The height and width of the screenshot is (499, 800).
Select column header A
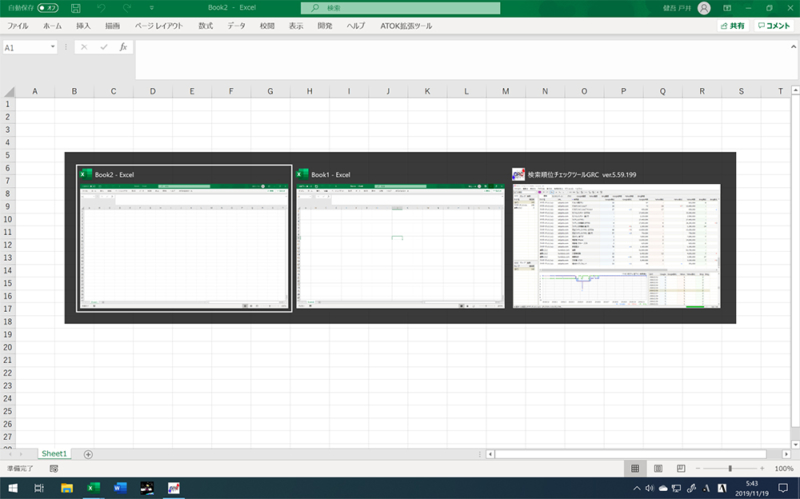[35, 91]
